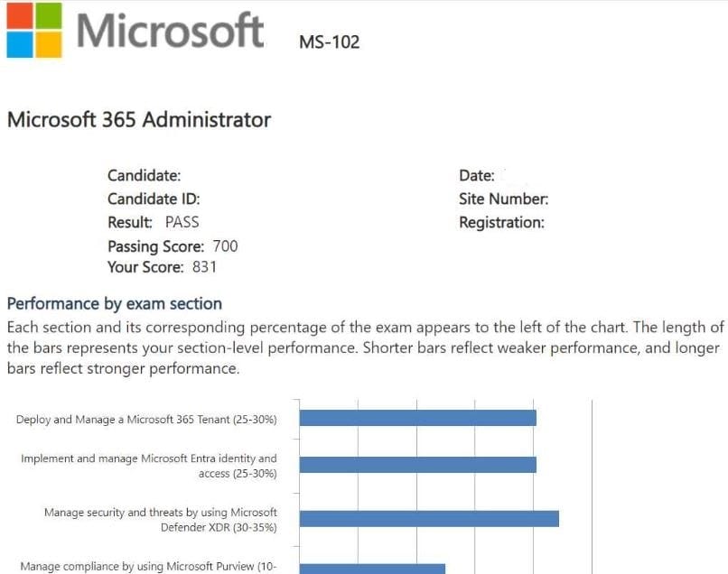Click the Entra identity and access performance bar
This screenshot has height=574, width=728.
click(417, 464)
